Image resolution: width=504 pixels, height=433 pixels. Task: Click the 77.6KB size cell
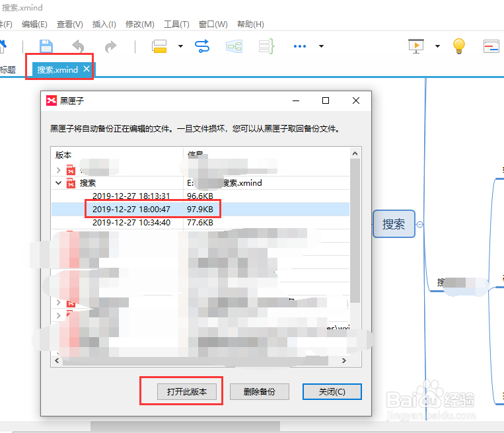200,222
